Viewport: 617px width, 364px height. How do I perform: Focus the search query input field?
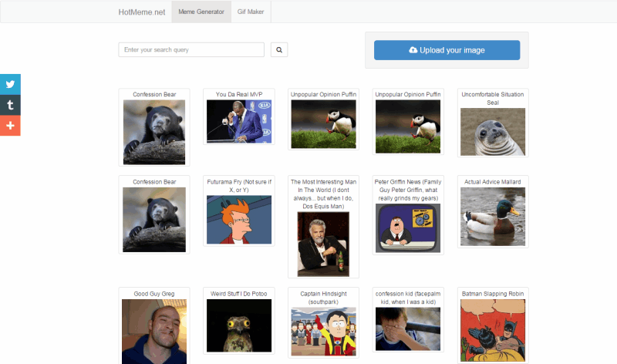click(x=191, y=49)
